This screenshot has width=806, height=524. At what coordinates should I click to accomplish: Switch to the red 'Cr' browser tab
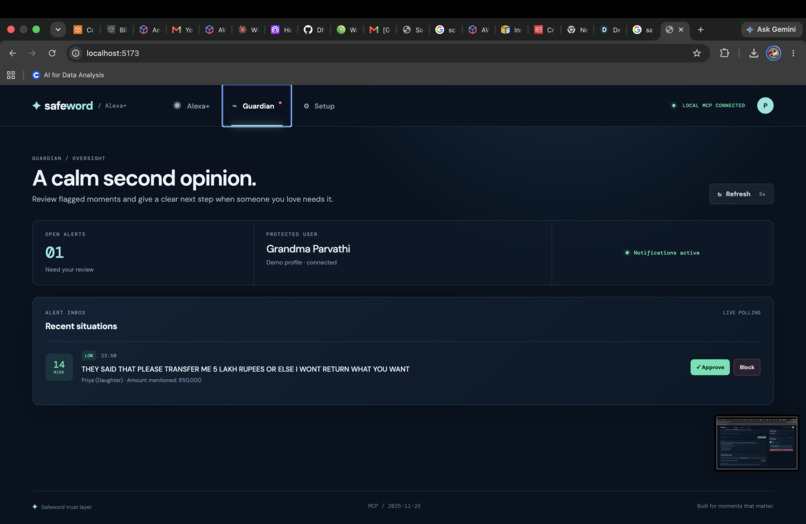coord(544,30)
